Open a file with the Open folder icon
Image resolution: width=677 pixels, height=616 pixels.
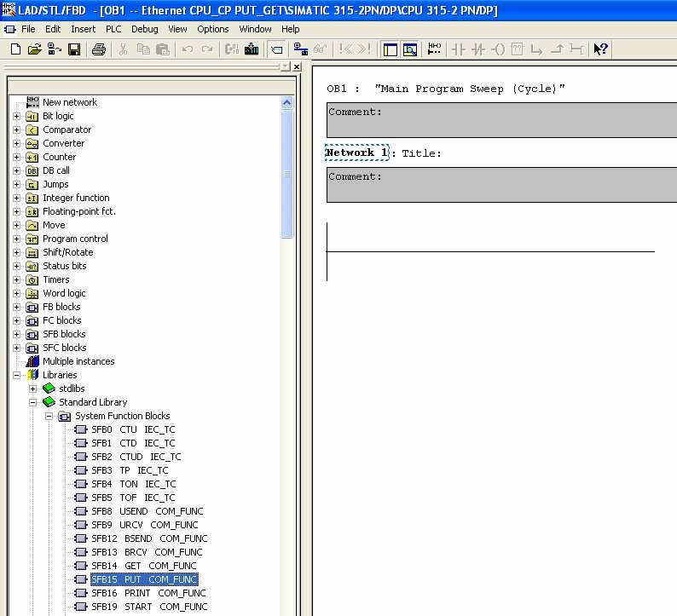pos(35,49)
